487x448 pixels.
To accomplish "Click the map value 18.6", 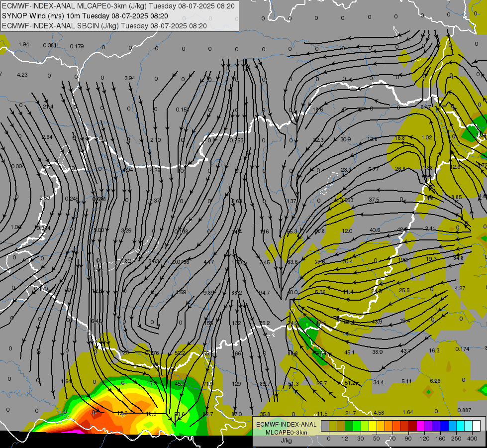I will [318, 110].
